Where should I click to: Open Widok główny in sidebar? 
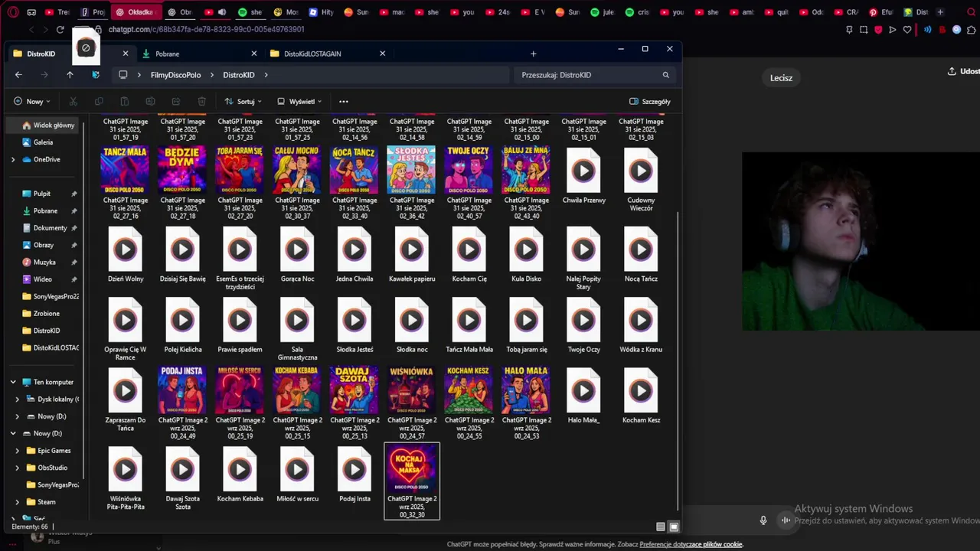pos(47,125)
